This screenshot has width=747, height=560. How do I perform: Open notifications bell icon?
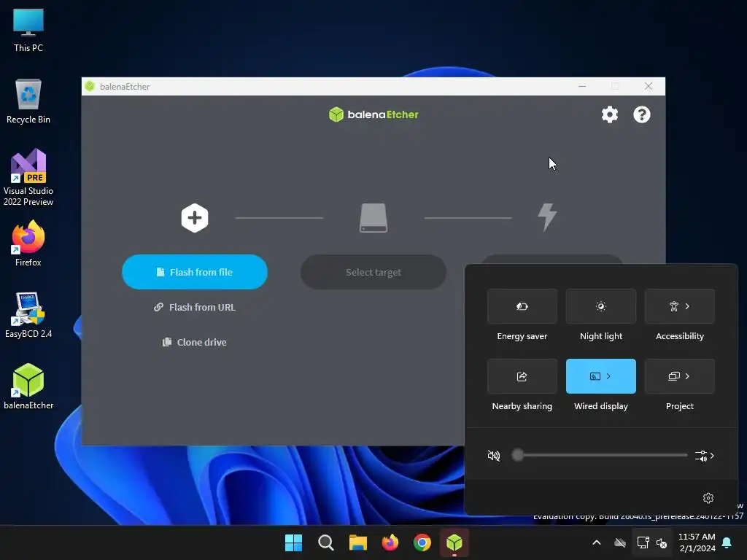click(x=727, y=542)
